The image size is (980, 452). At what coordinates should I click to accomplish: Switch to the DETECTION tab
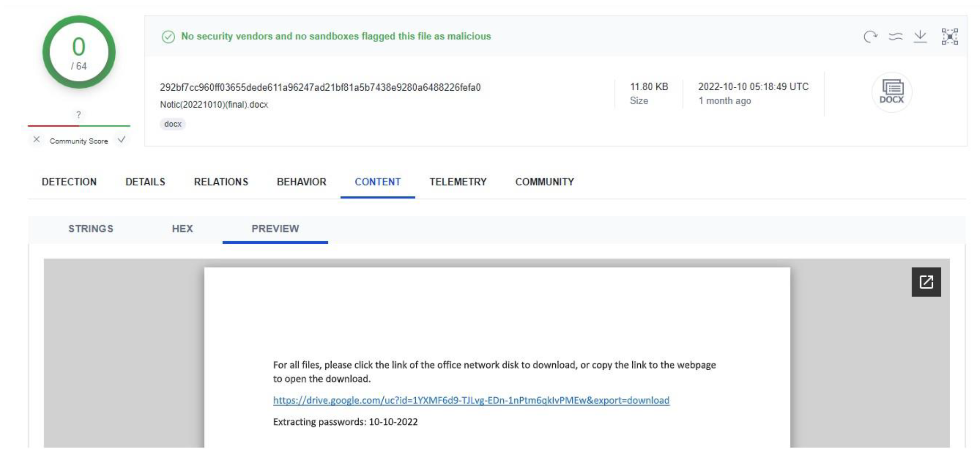pyautogui.click(x=69, y=182)
